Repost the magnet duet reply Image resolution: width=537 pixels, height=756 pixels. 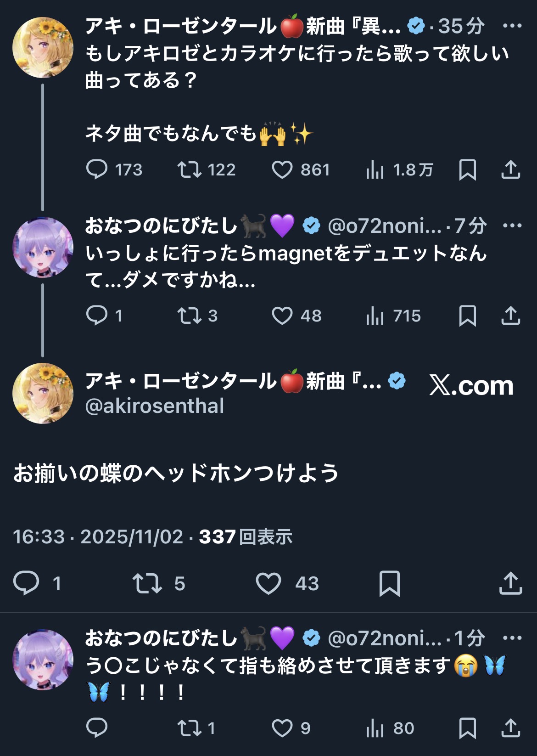click(x=190, y=316)
